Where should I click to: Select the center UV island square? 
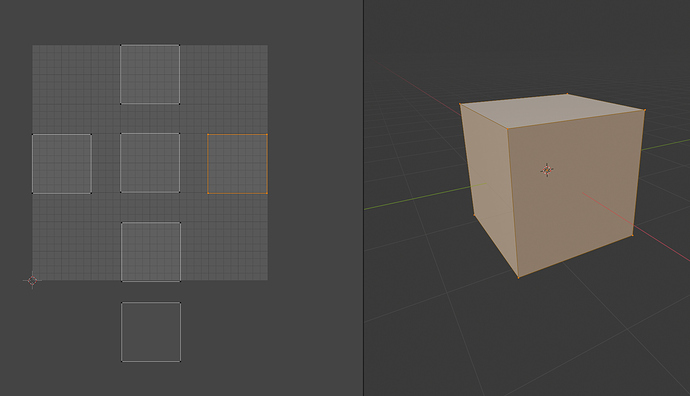[150, 163]
